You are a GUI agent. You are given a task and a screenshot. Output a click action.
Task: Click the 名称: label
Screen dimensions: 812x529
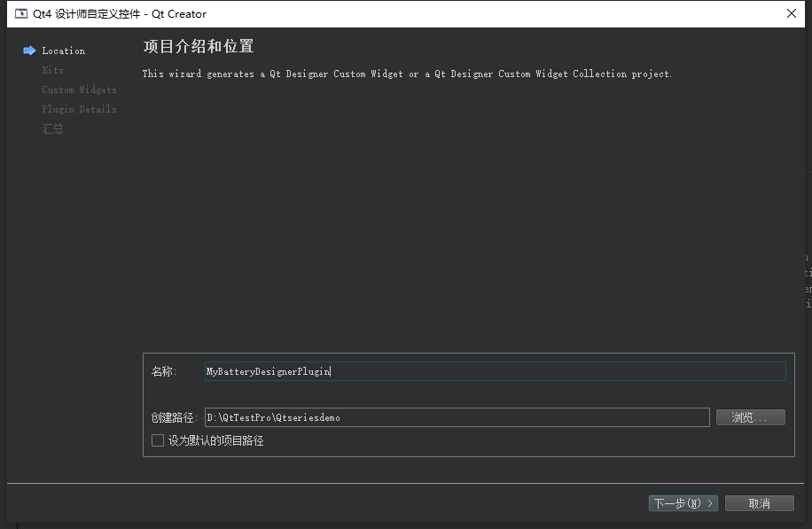[164, 371]
